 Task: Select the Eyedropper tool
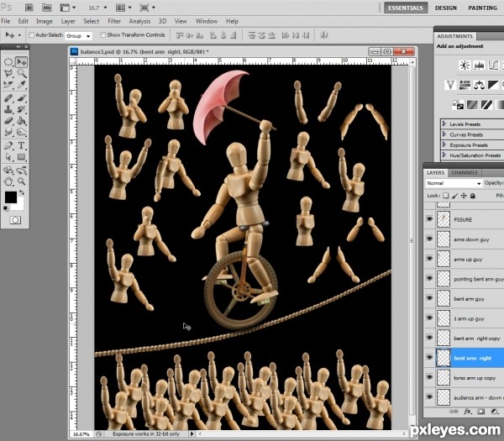(22, 85)
